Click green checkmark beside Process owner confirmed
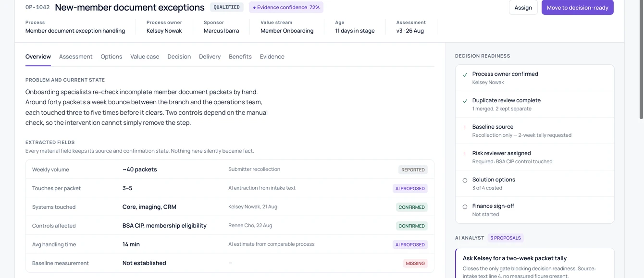644x278 pixels. click(x=465, y=75)
